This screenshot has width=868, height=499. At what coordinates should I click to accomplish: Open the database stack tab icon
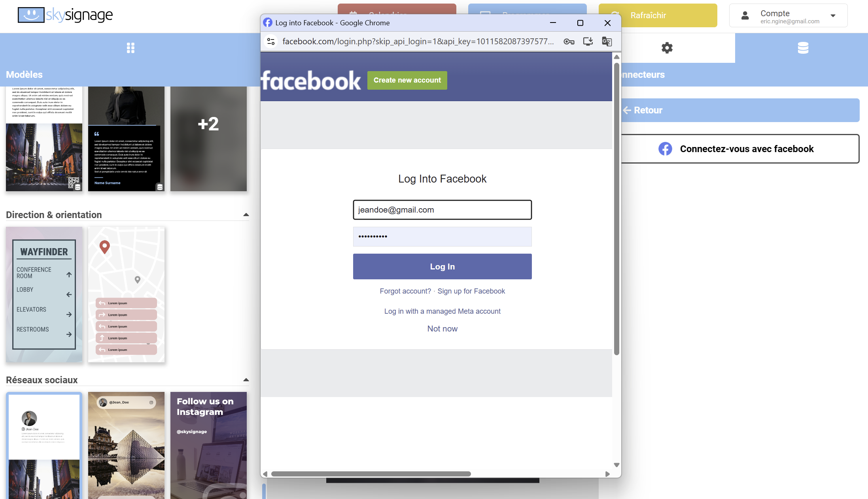point(803,48)
